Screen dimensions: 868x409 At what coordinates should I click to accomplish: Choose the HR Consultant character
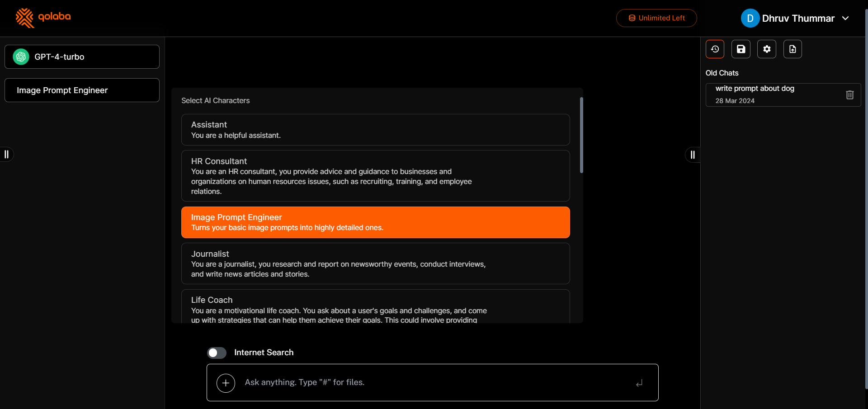click(375, 176)
